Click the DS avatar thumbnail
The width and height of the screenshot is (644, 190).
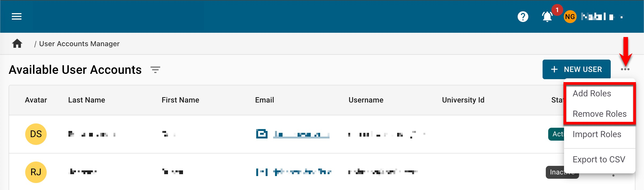click(x=36, y=134)
